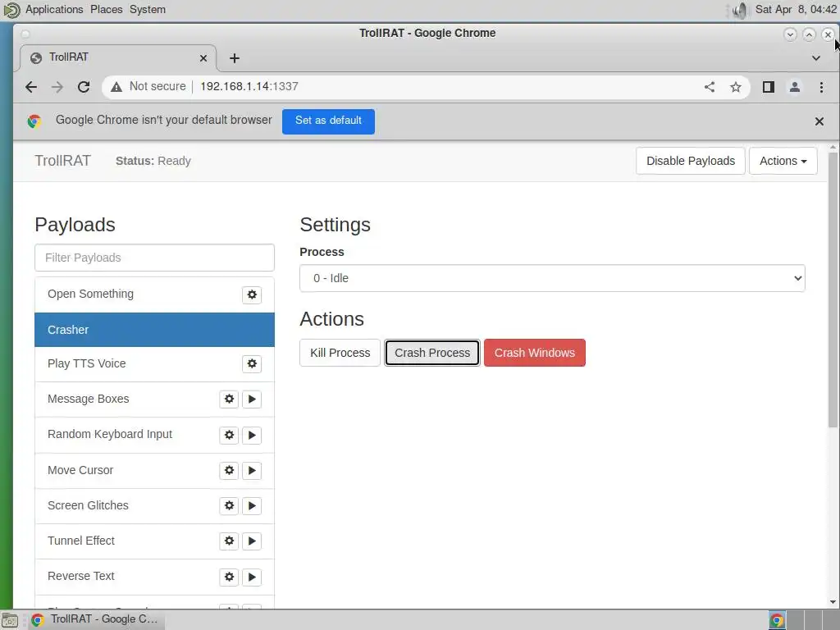840x630 pixels.
Task: Click the address bar URL
Action: 249,87
